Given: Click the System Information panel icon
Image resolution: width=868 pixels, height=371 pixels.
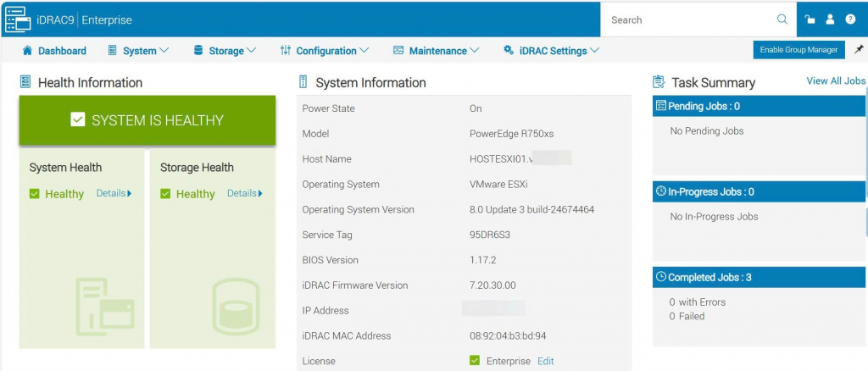Looking at the screenshot, I should tap(303, 82).
